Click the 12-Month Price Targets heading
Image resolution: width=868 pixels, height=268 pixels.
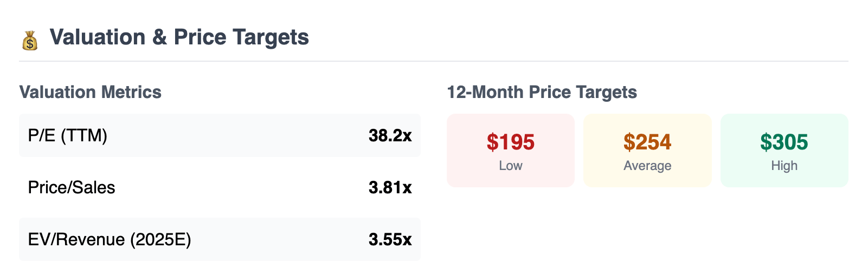tap(542, 92)
